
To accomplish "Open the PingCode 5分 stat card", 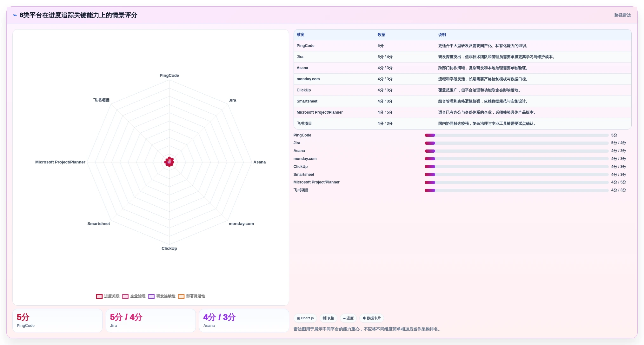I will [57, 321].
